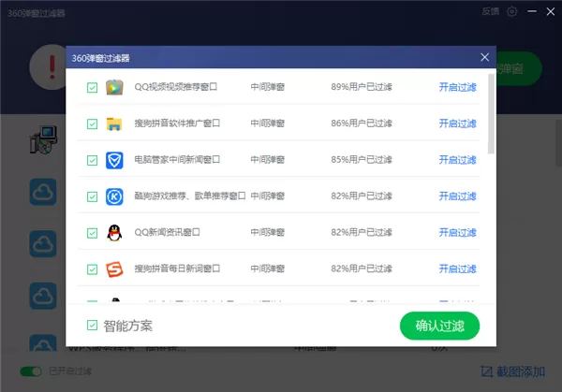This screenshot has height=392, width=562.
Task: Click 中间弹窗 label in QQ视频 row
Action: coord(267,87)
